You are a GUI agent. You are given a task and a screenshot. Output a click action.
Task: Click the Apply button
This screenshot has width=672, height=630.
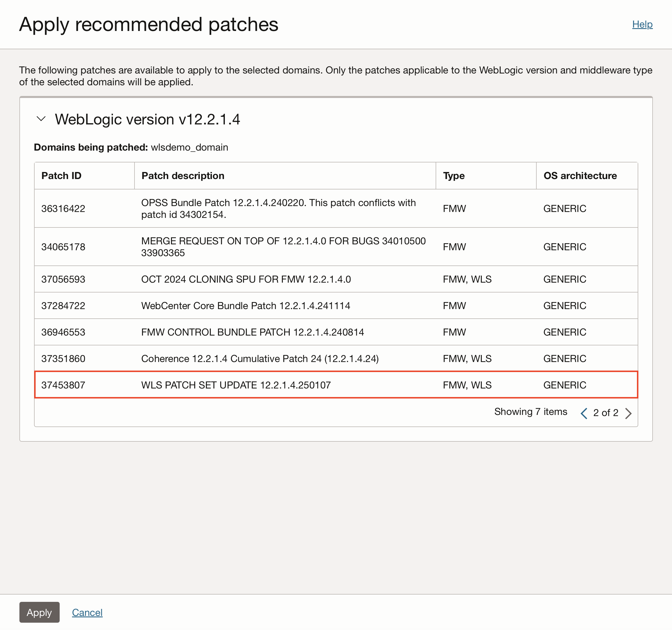39,613
